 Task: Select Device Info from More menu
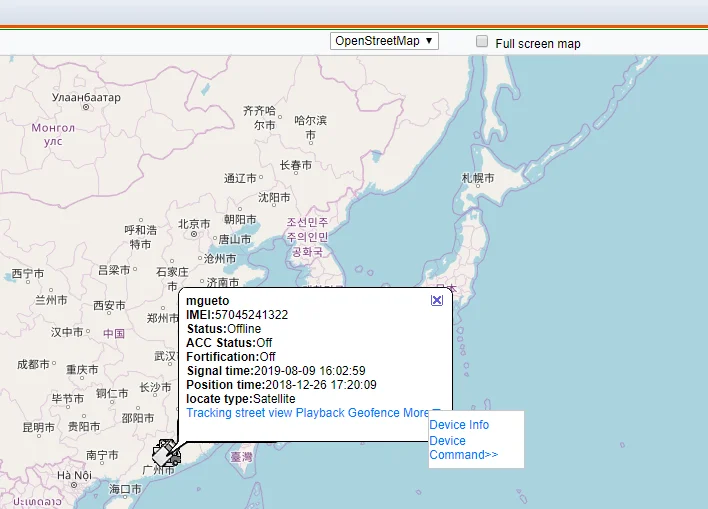(x=459, y=425)
